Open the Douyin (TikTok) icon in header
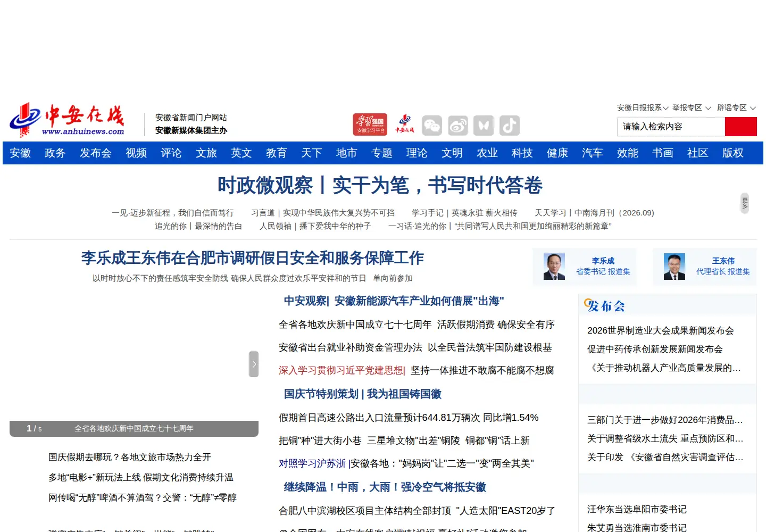 click(509, 126)
